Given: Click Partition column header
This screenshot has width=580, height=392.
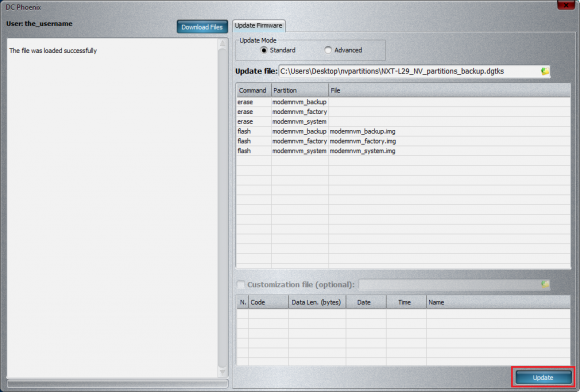Looking at the screenshot, I should tap(300, 90).
